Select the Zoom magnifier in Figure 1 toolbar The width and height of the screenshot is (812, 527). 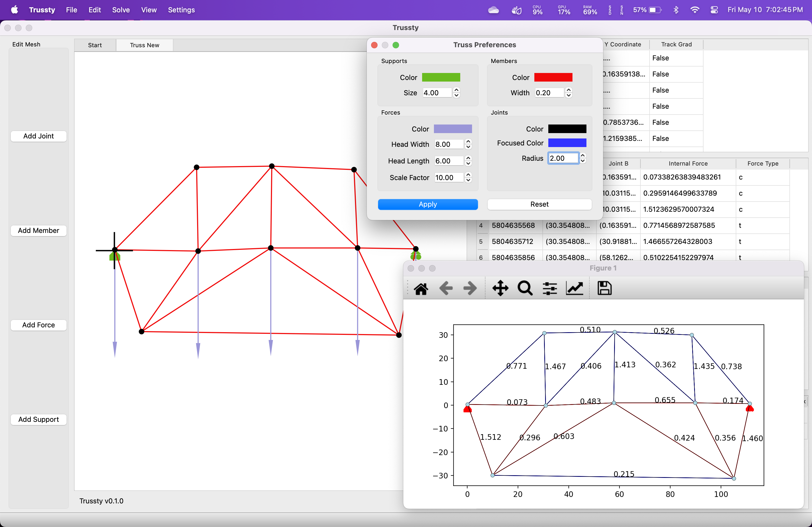[525, 288]
